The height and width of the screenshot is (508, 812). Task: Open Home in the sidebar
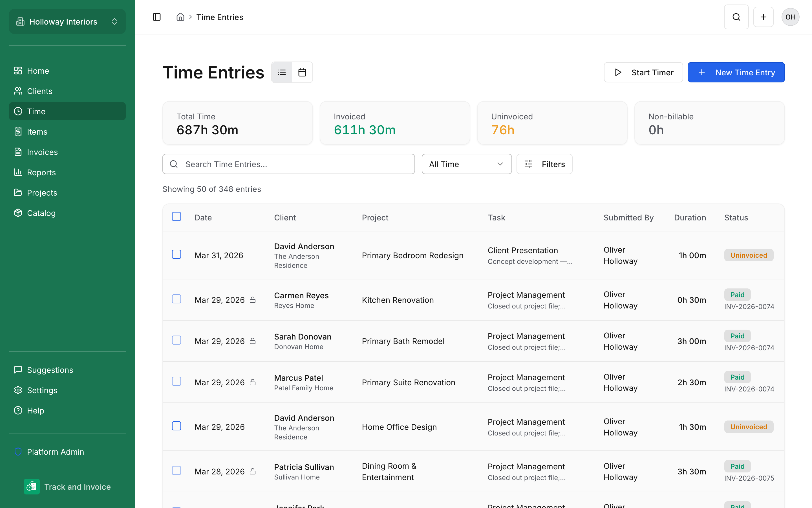pos(67,71)
